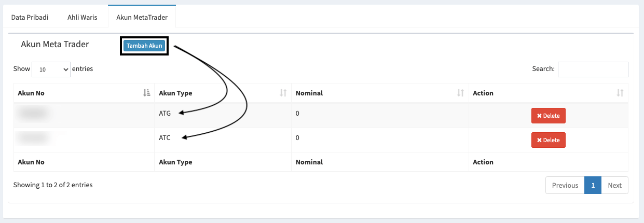Go to the Previous page
The width and height of the screenshot is (644, 223).
pyautogui.click(x=565, y=185)
